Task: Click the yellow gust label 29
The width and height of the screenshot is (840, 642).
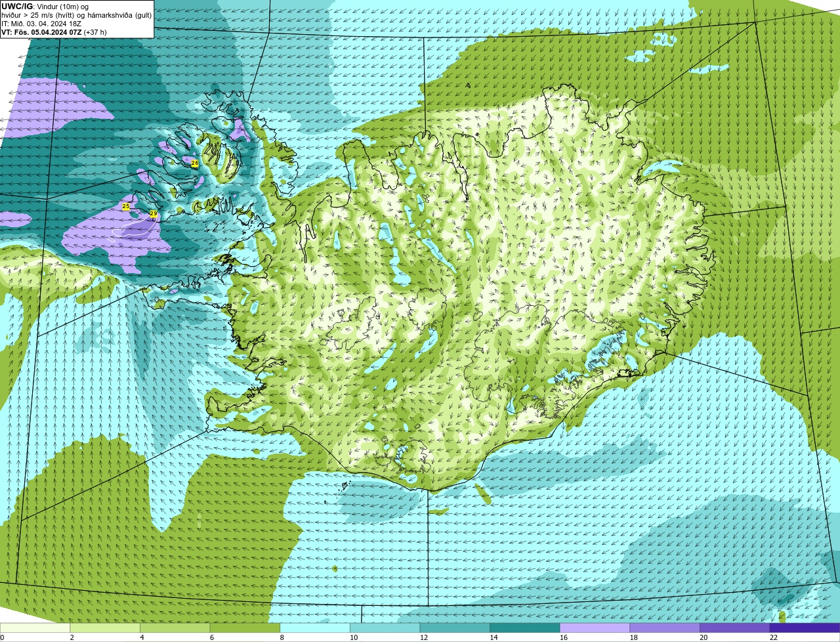Action: click(153, 214)
